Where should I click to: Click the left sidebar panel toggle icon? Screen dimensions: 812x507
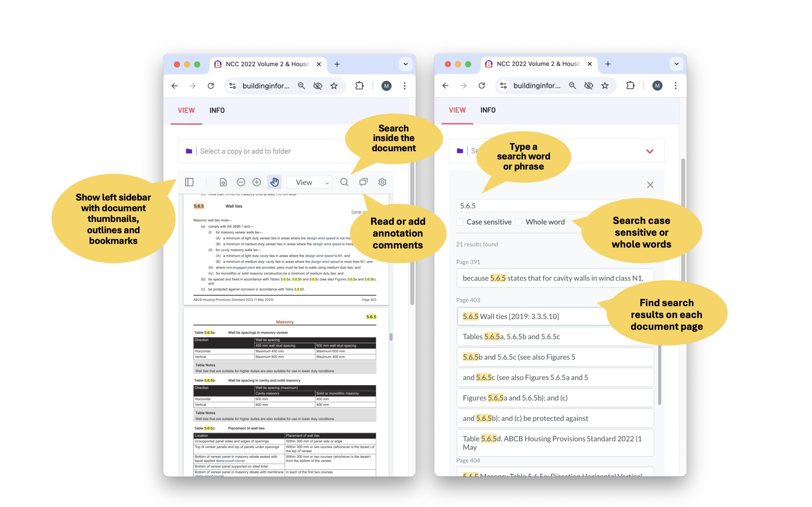pos(189,182)
